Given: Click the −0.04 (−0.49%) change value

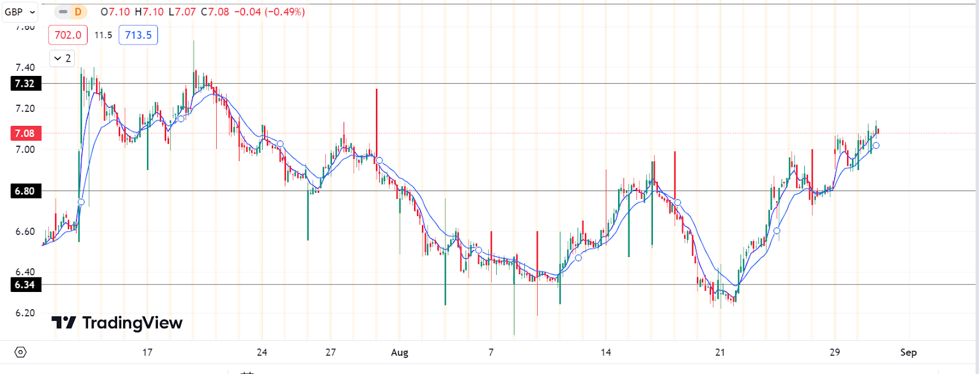Looking at the screenshot, I should pyautogui.click(x=269, y=12).
